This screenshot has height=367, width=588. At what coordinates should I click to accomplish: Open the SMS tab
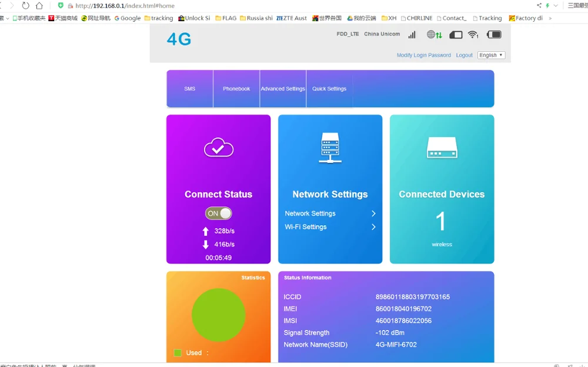pos(190,89)
